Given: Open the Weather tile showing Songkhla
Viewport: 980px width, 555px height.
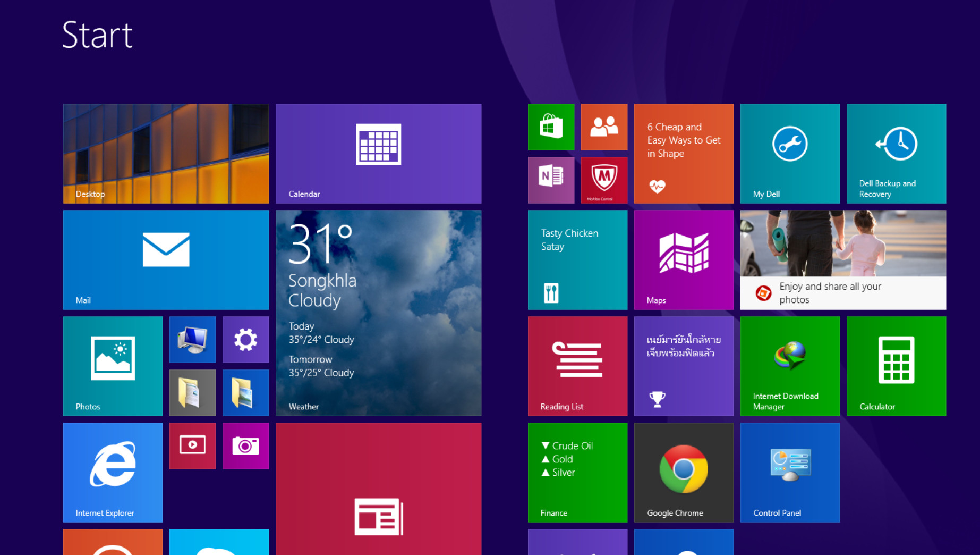Looking at the screenshot, I should click(378, 313).
